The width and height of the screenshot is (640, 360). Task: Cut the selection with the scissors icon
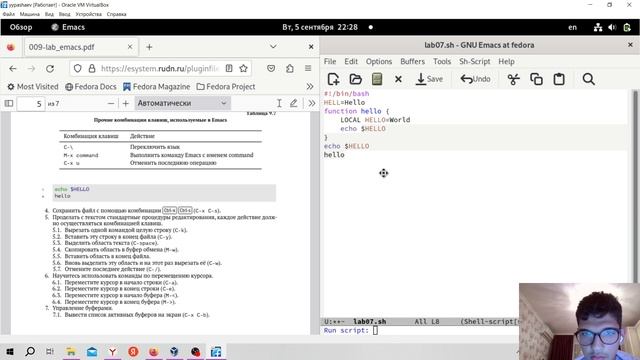(513, 79)
